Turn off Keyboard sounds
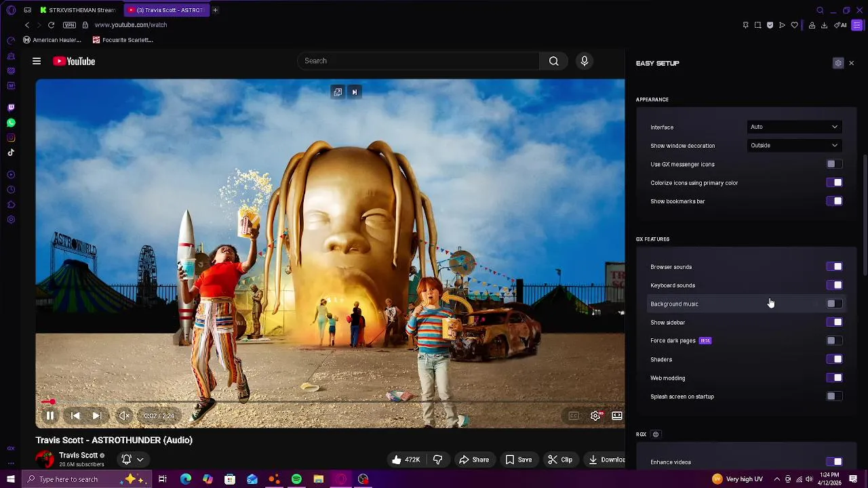This screenshot has height=488, width=868. [834, 285]
